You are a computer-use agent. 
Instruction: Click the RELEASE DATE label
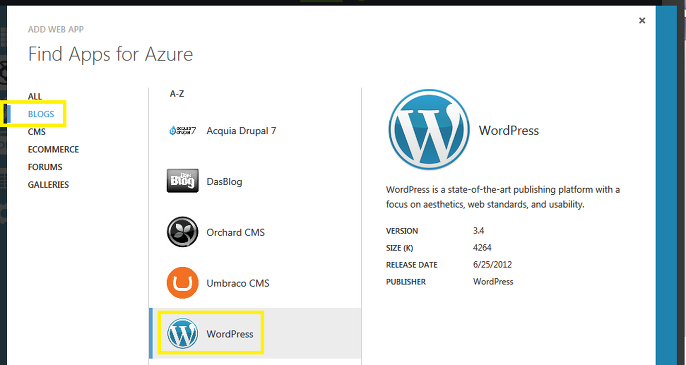tap(412, 265)
